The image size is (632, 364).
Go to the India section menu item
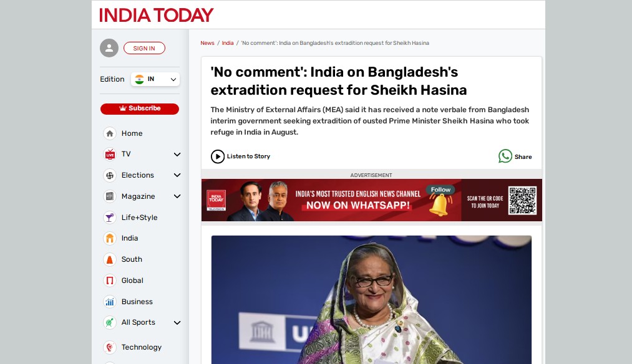129,238
